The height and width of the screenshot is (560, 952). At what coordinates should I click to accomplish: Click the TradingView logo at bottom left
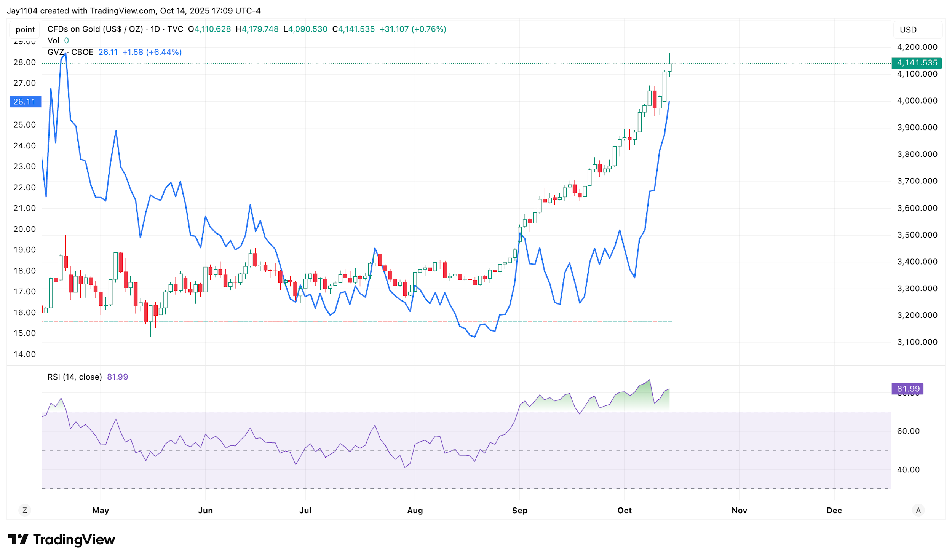(x=61, y=539)
